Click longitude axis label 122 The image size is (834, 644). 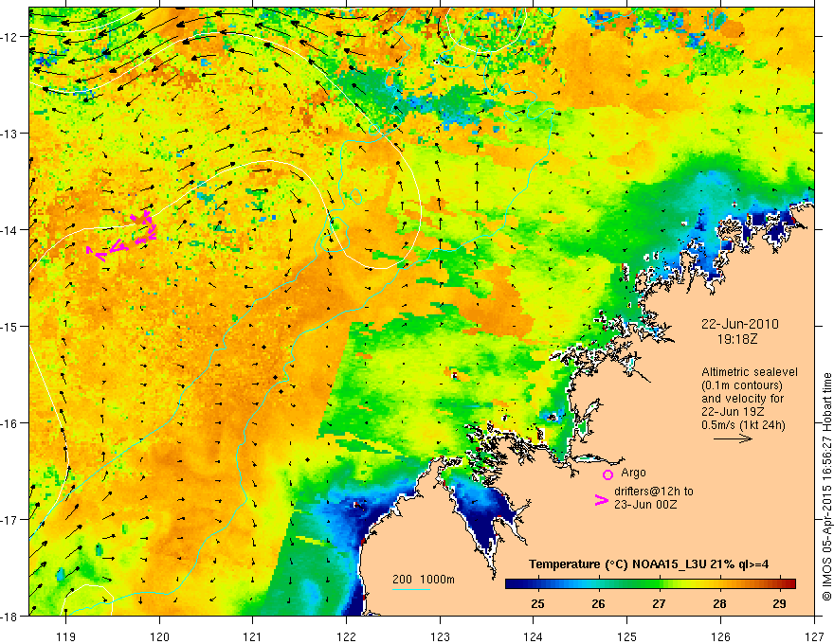[x=346, y=636]
